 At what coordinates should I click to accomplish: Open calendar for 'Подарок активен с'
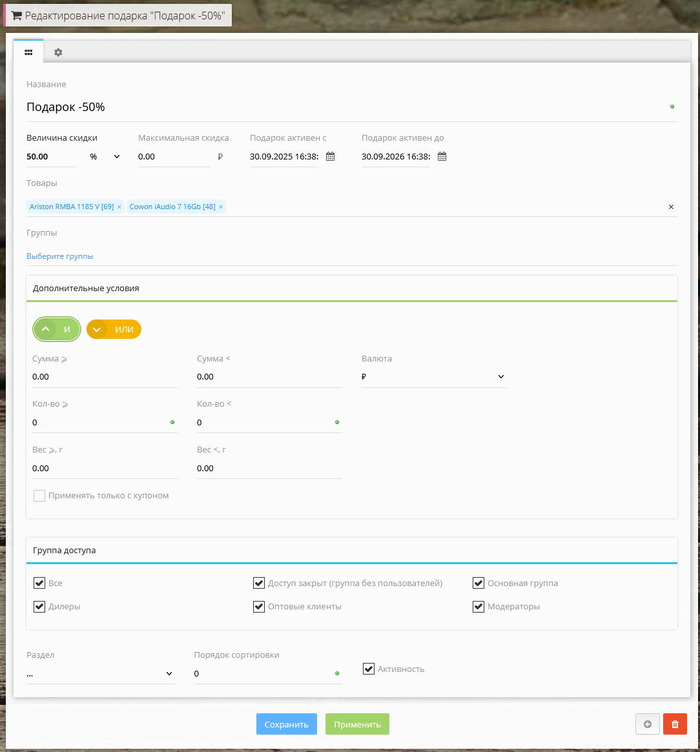pos(330,156)
